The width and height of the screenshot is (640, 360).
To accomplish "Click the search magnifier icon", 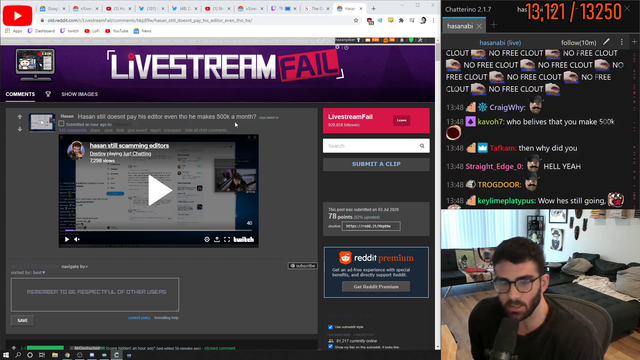I will point(422,146).
